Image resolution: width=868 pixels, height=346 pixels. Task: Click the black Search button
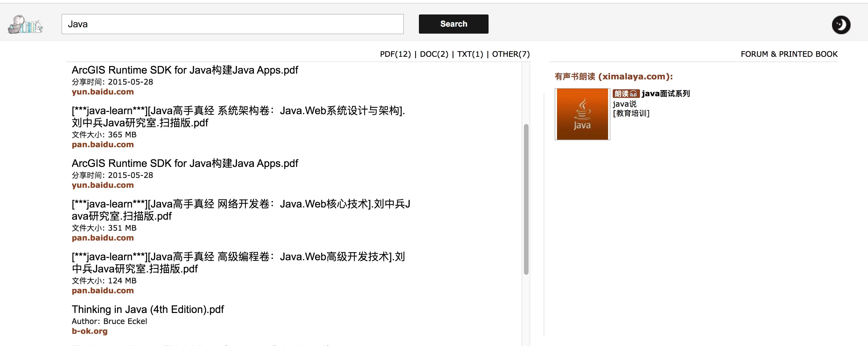coord(453,24)
